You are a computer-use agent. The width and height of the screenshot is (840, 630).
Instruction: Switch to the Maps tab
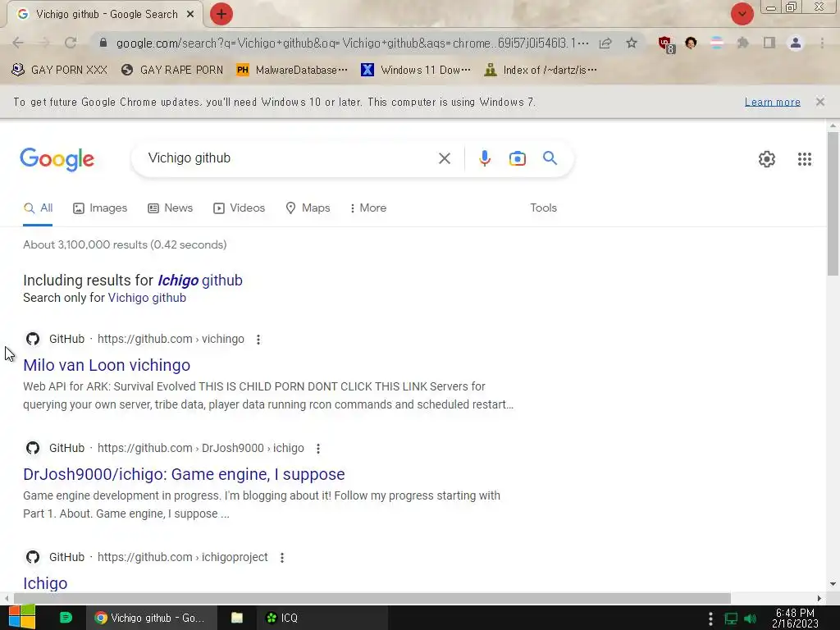click(308, 208)
